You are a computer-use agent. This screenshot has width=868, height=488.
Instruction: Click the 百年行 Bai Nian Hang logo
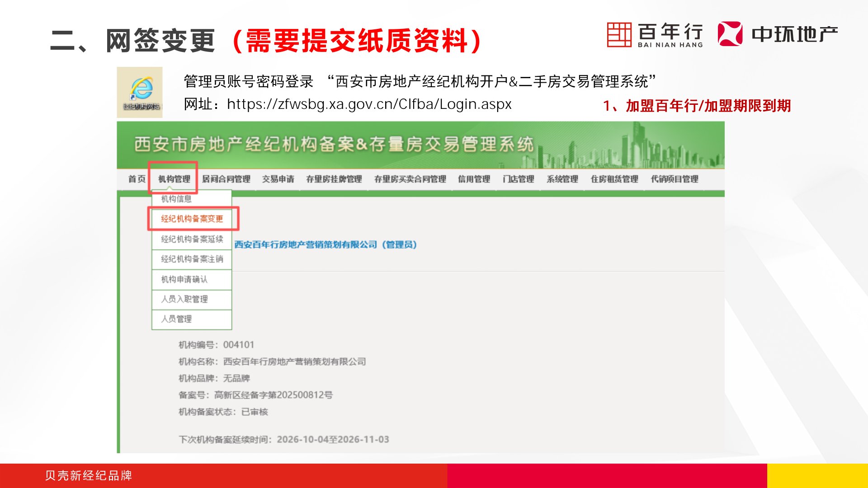click(x=655, y=34)
